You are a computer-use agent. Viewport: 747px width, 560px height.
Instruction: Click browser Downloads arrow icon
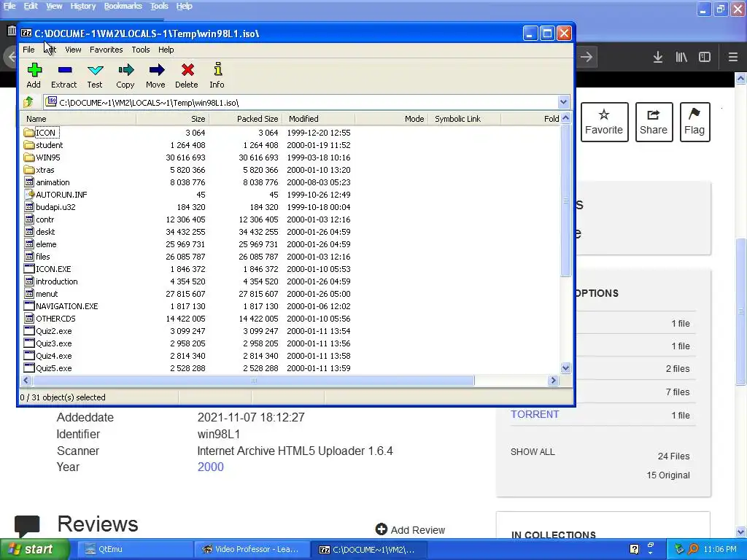click(x=658, y=57)
